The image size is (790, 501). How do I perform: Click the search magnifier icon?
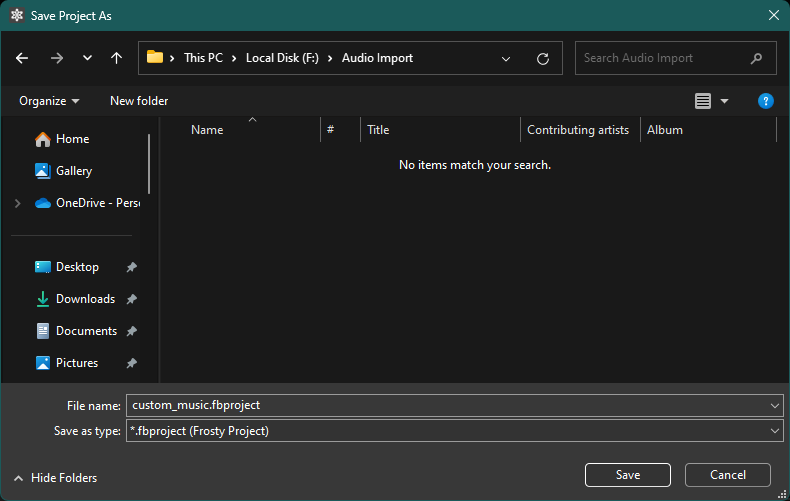coord(756,58)
